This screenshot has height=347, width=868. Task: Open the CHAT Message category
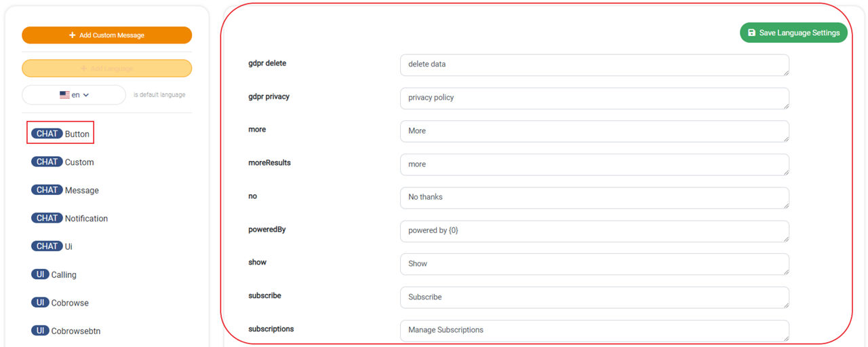[65, 190]
